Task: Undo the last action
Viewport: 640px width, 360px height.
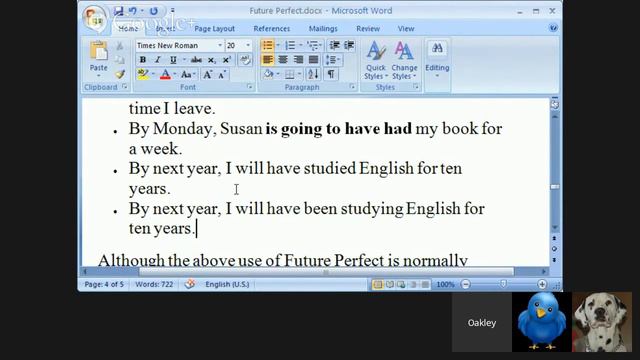Action: click(x=133, y=11)
